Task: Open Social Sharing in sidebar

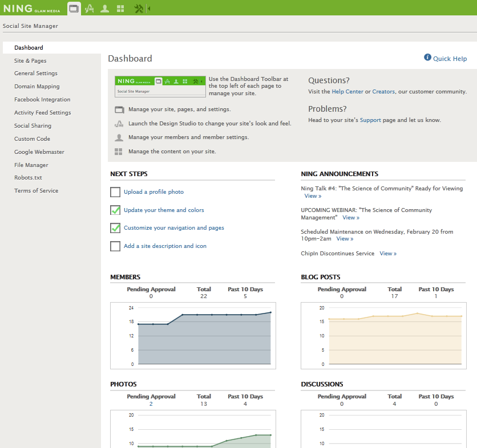Action: tap(33, 125)
